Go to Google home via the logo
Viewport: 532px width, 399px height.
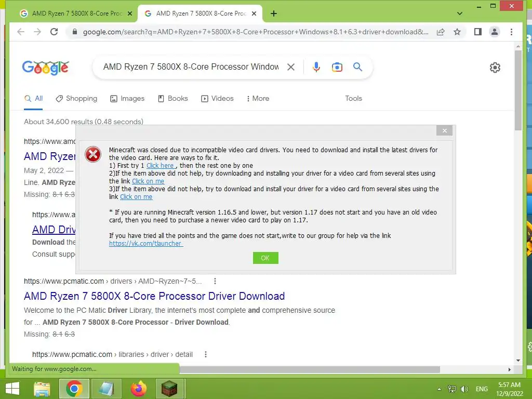pos(46,68)
